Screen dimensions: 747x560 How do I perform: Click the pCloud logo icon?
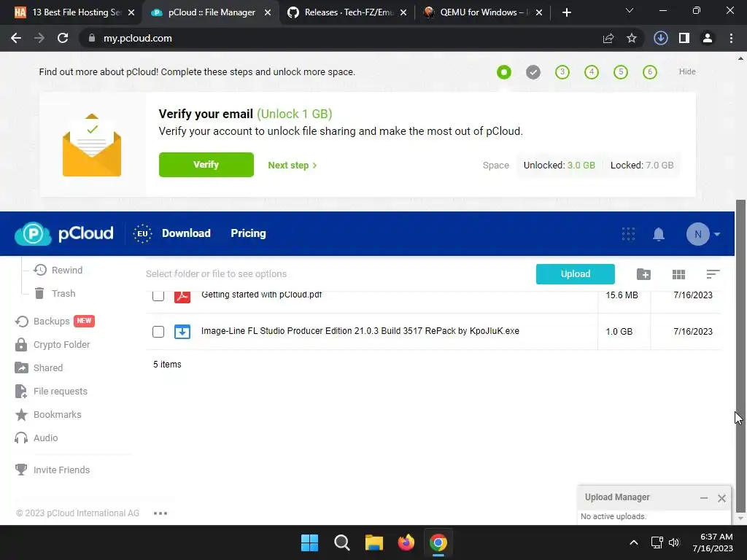[x=33, y=234]
